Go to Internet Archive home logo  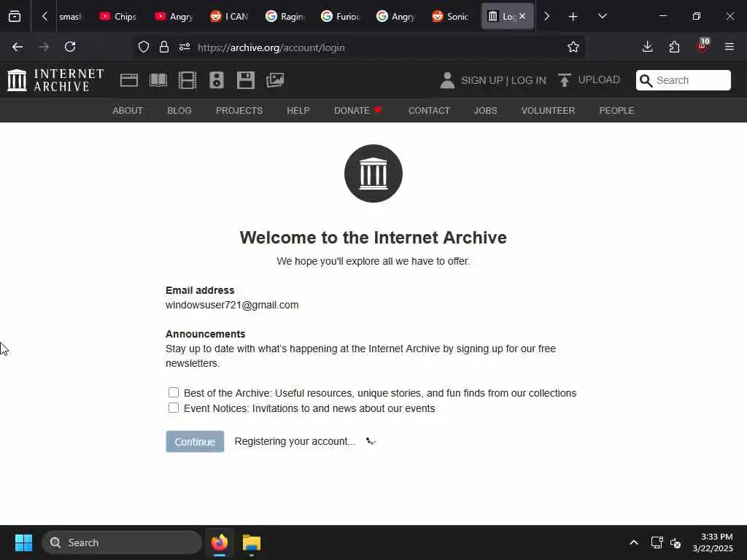pos(55,80)
